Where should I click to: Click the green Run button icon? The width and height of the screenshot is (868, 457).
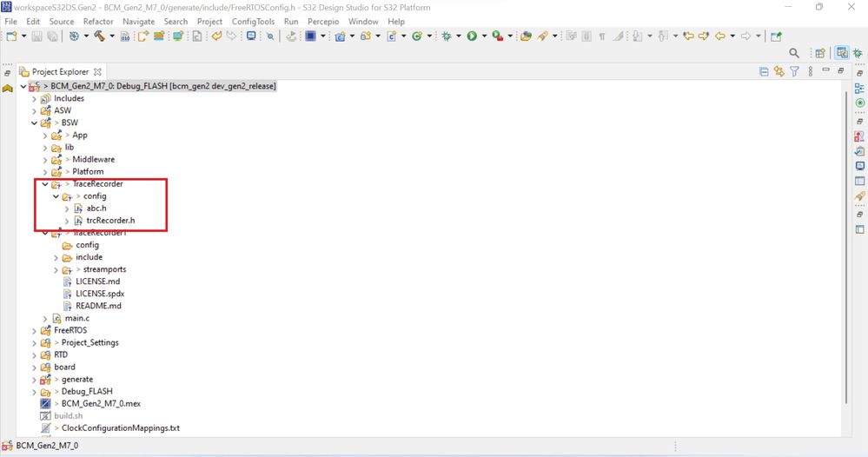click(472, 36)
